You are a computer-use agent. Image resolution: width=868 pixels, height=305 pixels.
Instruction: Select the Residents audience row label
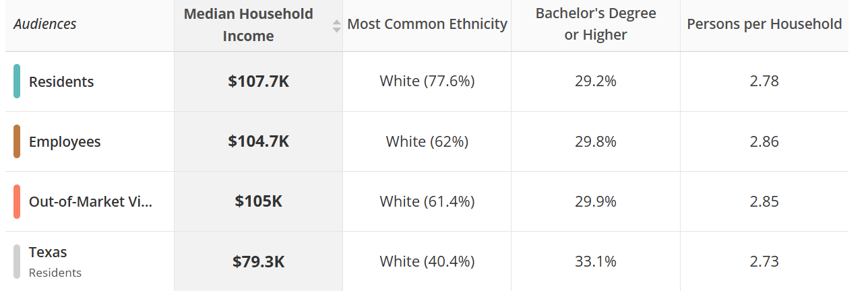pos(61,82)
